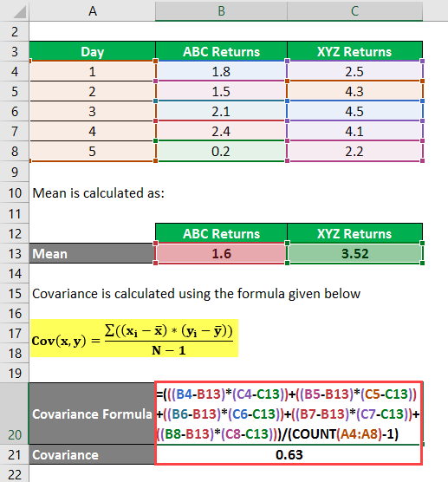Click the 'XYZ Returns' header in row 3
Viewport: 448px width, 482px height.
355,51
